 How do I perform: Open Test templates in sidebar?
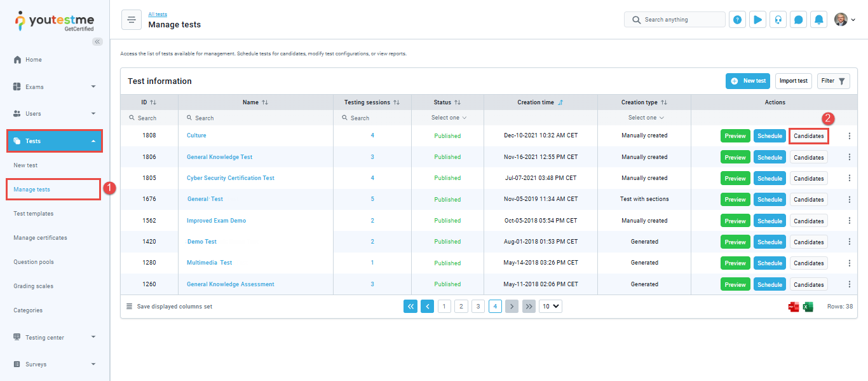coord(34,214)
